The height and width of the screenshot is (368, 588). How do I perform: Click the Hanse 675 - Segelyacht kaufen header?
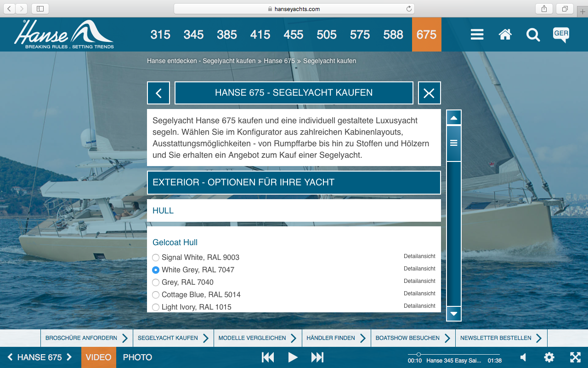(x=294, y=93)
